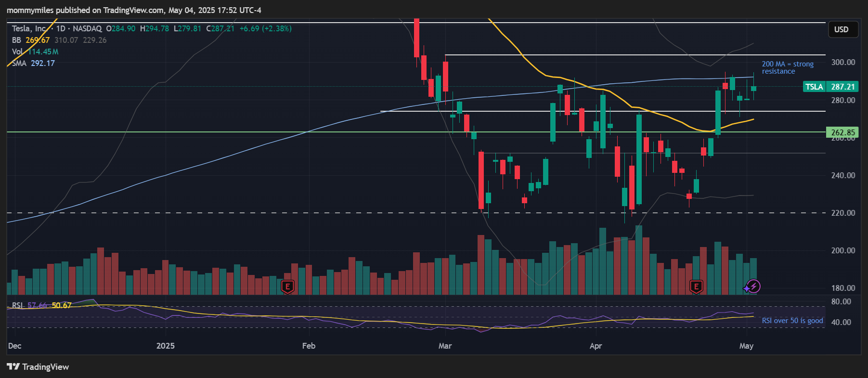Click the May label on time axis
Screen dimensions: 868x378
[x=746, y=346]
